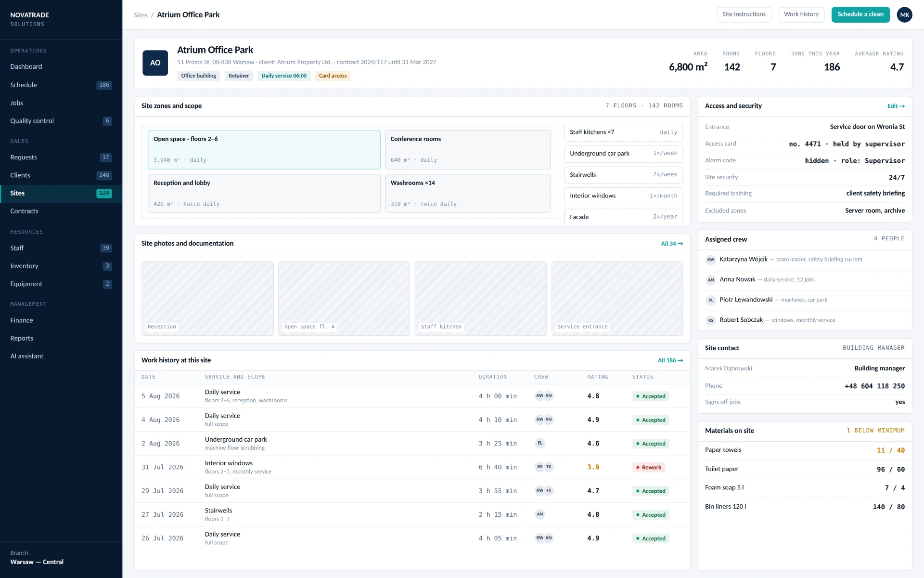924x578 pixels.
Task: Edit Access and security settings
Action: pos(896,106)
